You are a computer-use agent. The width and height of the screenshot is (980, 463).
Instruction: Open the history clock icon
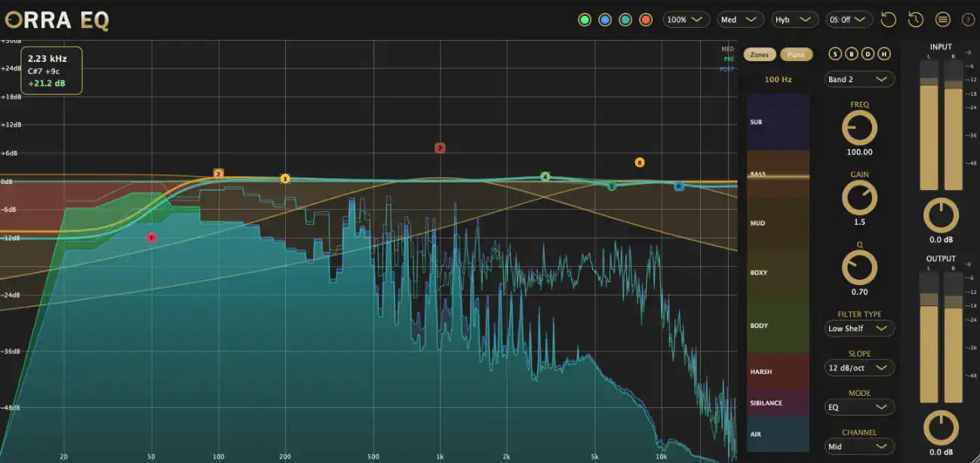click(915, 20)
